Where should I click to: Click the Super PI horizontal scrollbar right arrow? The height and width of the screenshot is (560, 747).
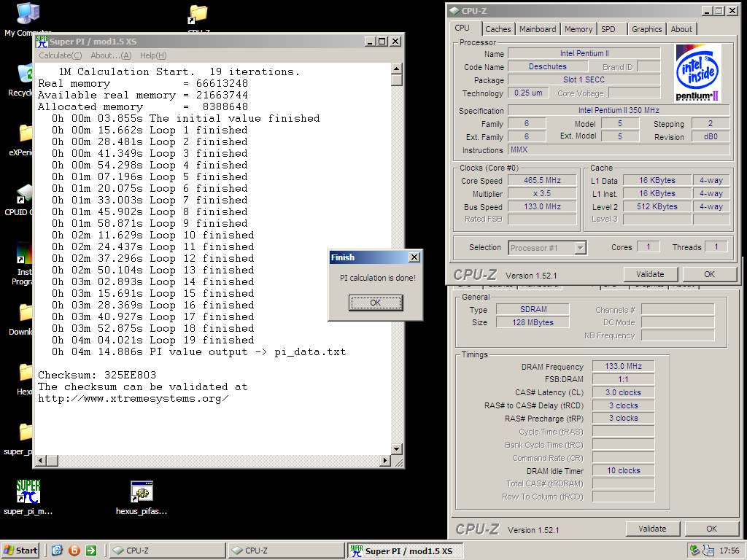tap(385, 460)
